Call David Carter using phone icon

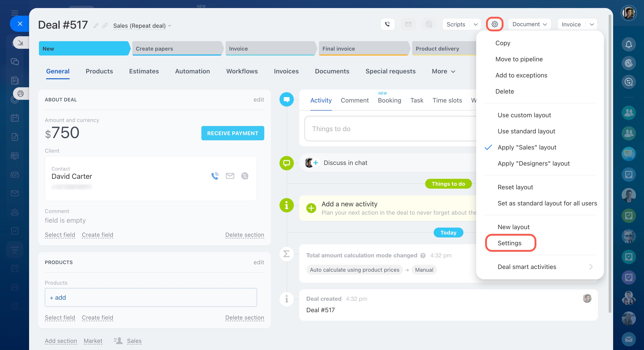click(x=215, y=176)
